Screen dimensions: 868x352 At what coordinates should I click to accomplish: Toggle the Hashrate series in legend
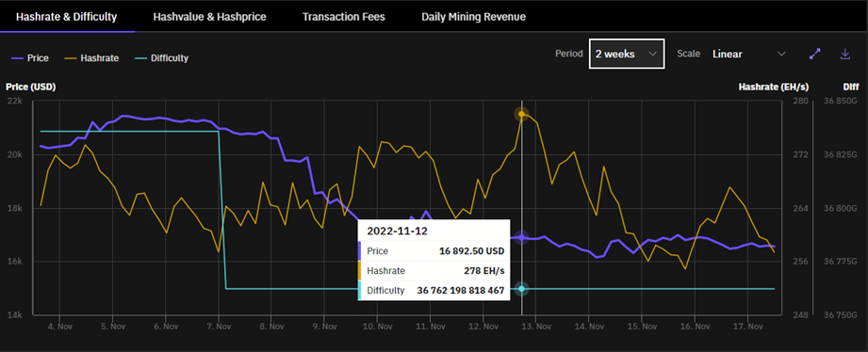[x=91, y=57]
